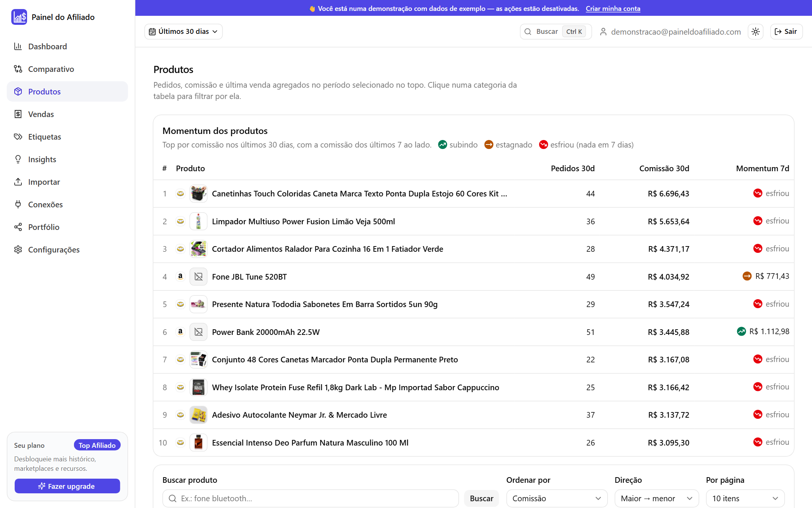Click the commission value 'R$ 6.696,43'
The image size is (812, 508).
[x=668, y=193]
